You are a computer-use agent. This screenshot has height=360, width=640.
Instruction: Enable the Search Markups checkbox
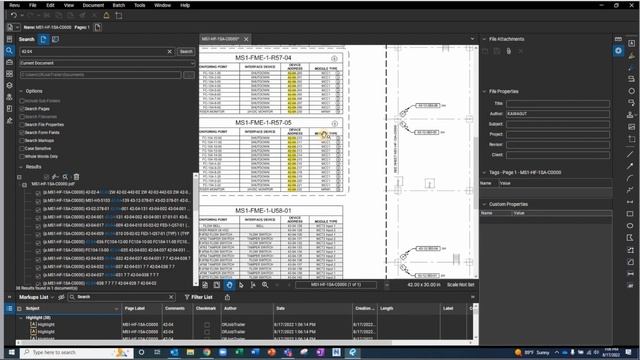[22, 140]
